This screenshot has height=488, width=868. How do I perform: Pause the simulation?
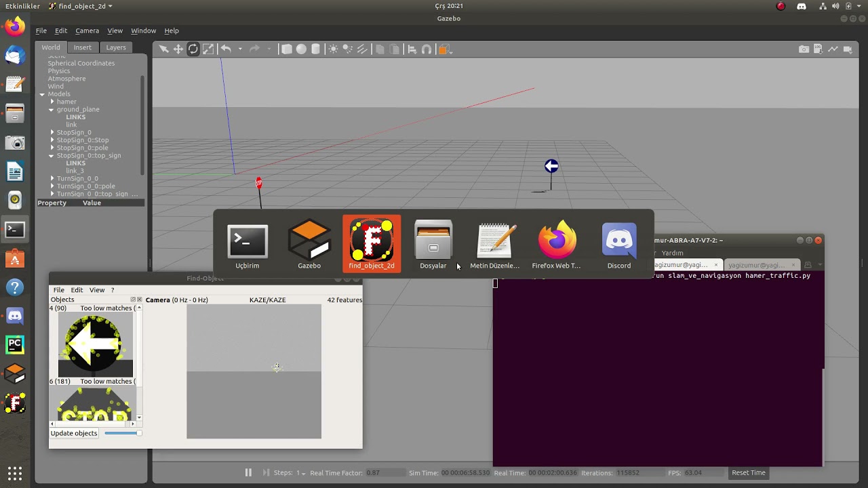coord(248,472)
